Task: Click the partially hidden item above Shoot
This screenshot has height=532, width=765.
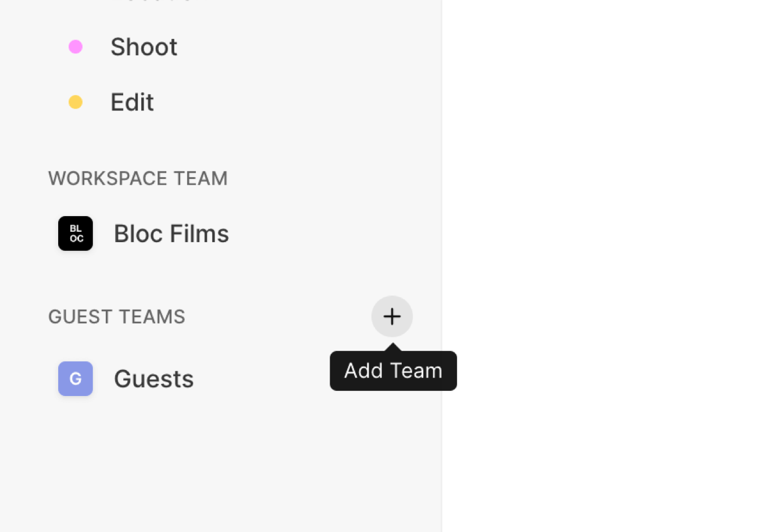Action: coord(151,2)
